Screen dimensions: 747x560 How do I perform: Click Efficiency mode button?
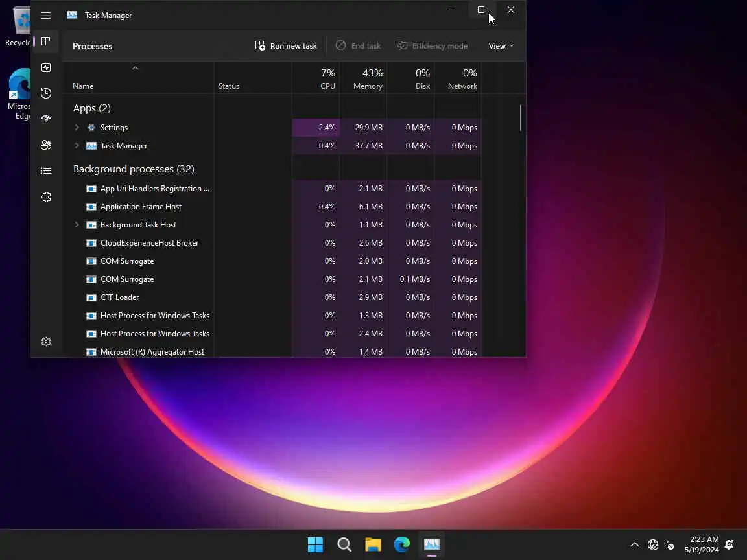tap(432, 46)
